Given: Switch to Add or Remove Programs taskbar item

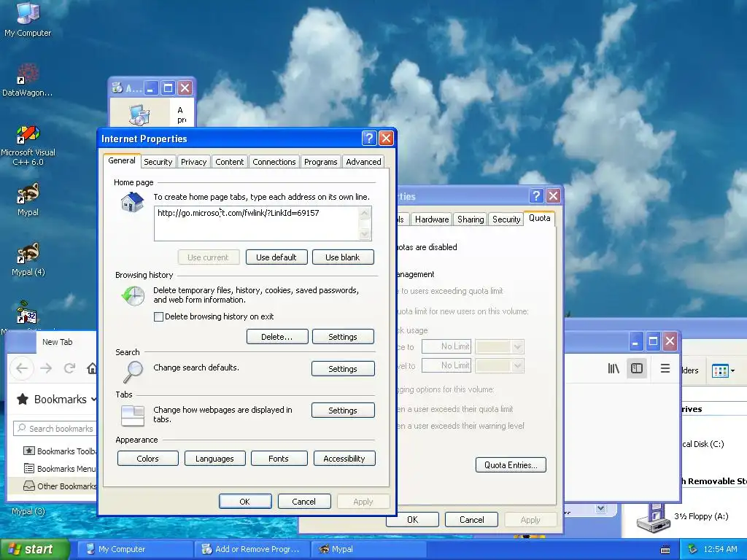Looking at the screenshot, I should [x=252, y=549].
